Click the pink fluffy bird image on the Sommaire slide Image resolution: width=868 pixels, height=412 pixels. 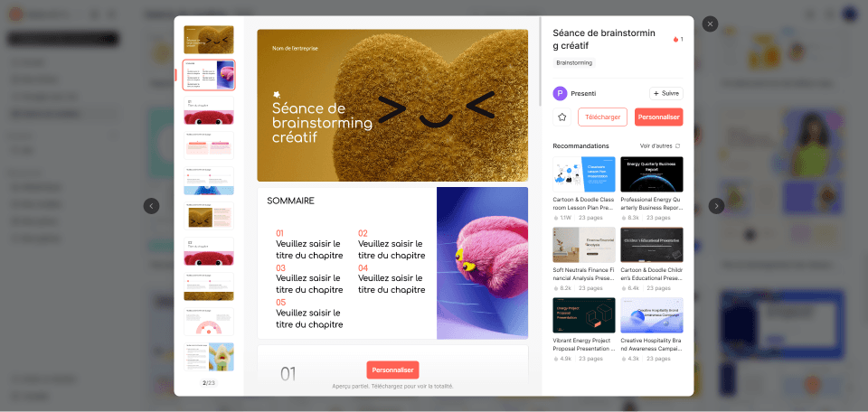coord(482,263)
